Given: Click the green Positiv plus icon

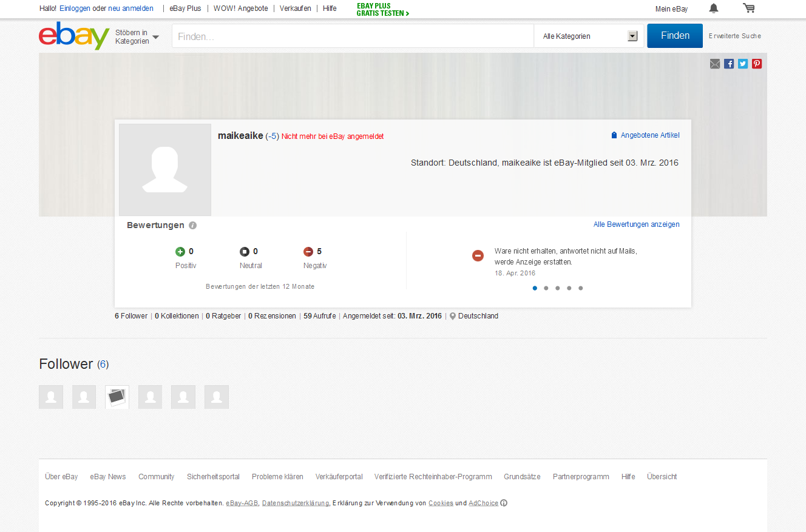Looking at the screenshot, I should click(x=180, y=252).
